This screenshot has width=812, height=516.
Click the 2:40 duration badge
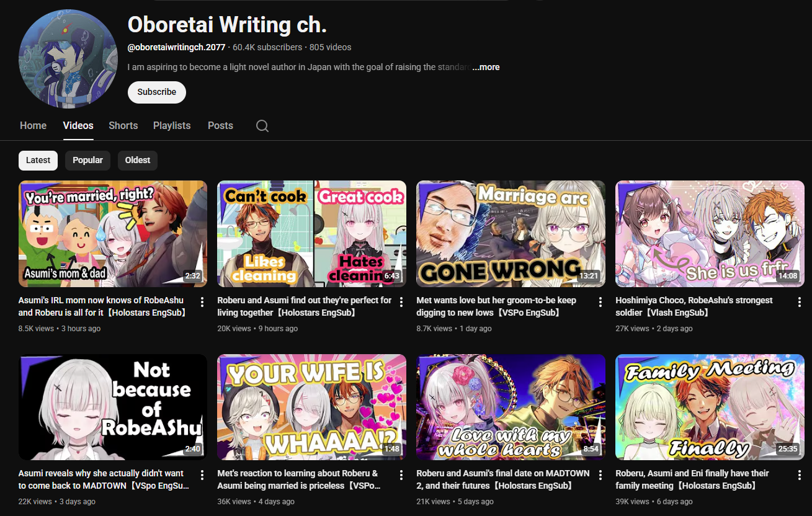(192, 449)
